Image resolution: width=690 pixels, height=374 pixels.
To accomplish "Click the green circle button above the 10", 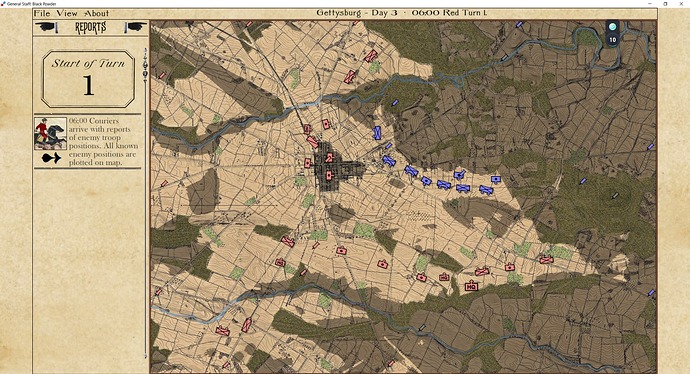I will pyautogui.click(x=612, y=27).
